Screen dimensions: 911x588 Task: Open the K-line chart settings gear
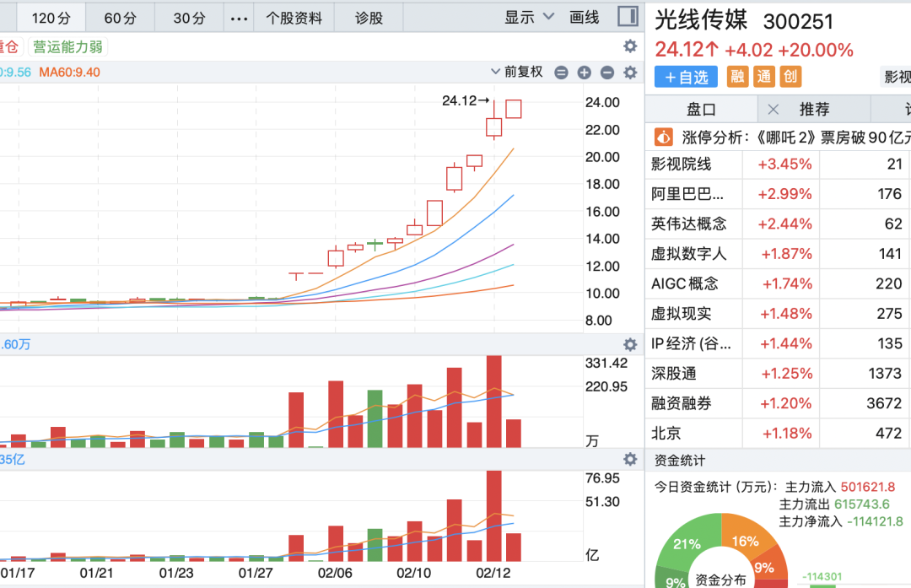[630, 73]
